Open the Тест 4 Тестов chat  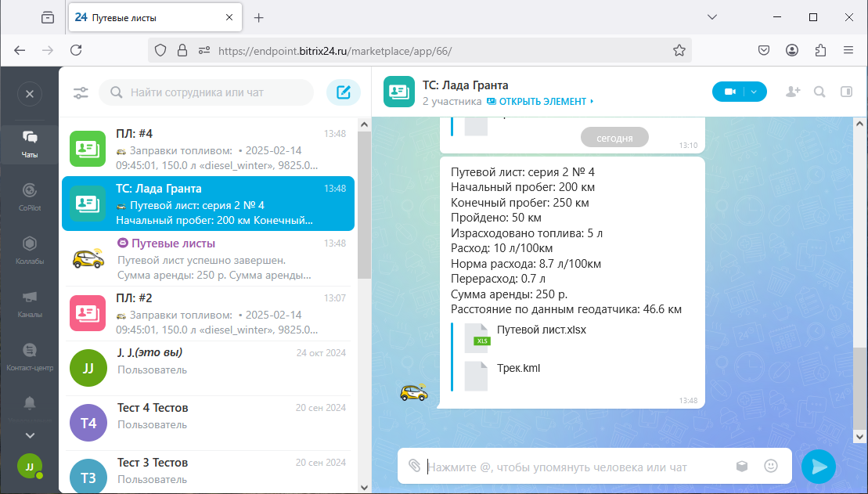coord(208,423)
